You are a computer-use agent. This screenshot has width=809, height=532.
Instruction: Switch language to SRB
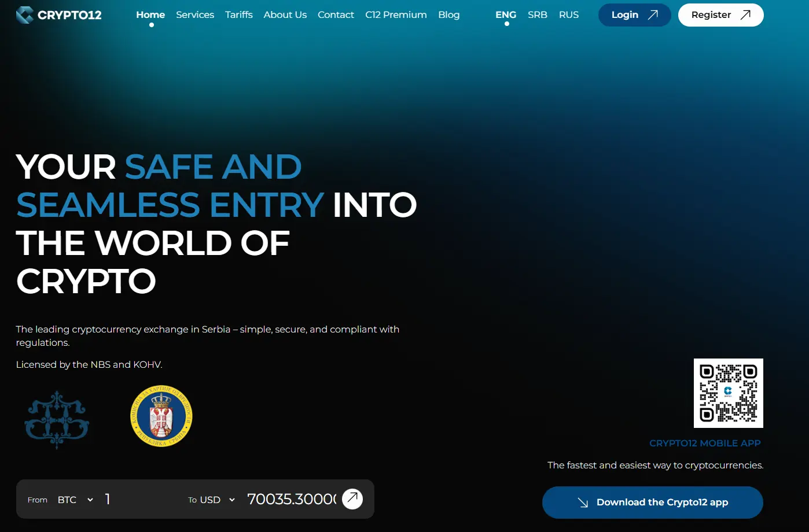click(537, 15)
